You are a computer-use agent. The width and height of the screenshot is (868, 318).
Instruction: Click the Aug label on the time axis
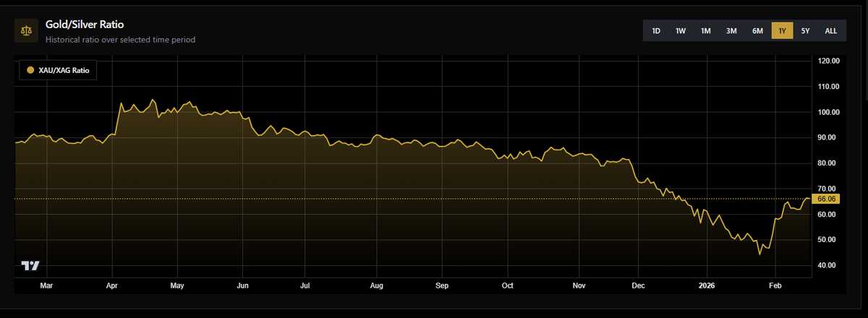point(377,285)
